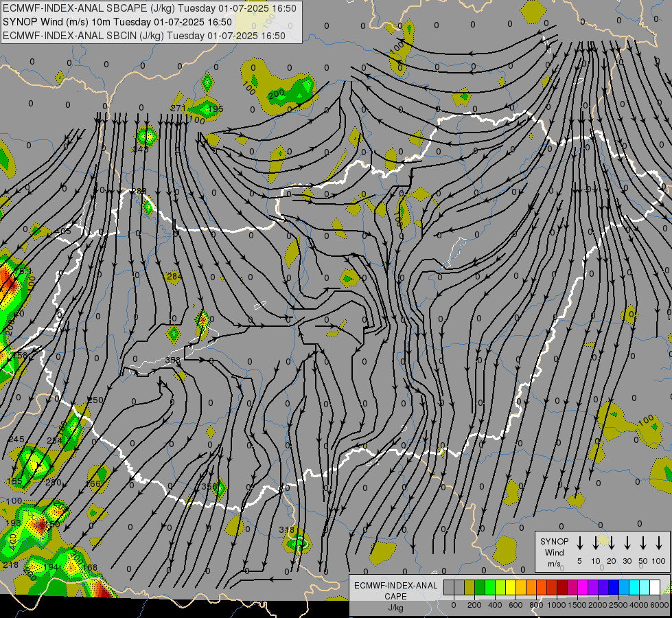The height and width of the screenshot is (618, 672).
Task: Click the 168 value on the map
Action: [89, 568]
